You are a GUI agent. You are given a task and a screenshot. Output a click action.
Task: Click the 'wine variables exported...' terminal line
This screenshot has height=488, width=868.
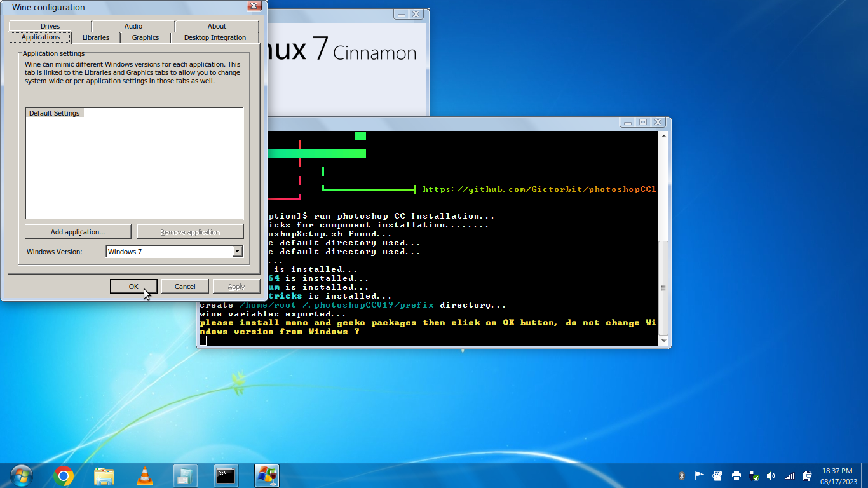coord(273,314)
